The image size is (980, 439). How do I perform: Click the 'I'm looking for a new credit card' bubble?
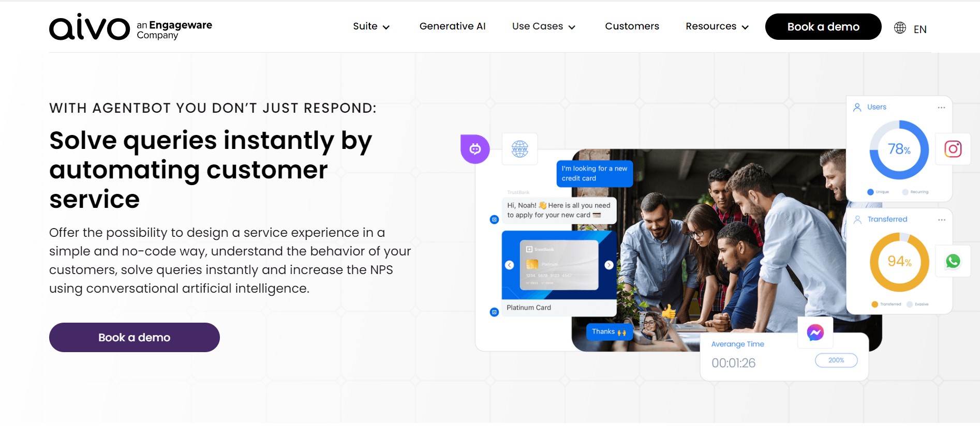click(x=595, y=174)
